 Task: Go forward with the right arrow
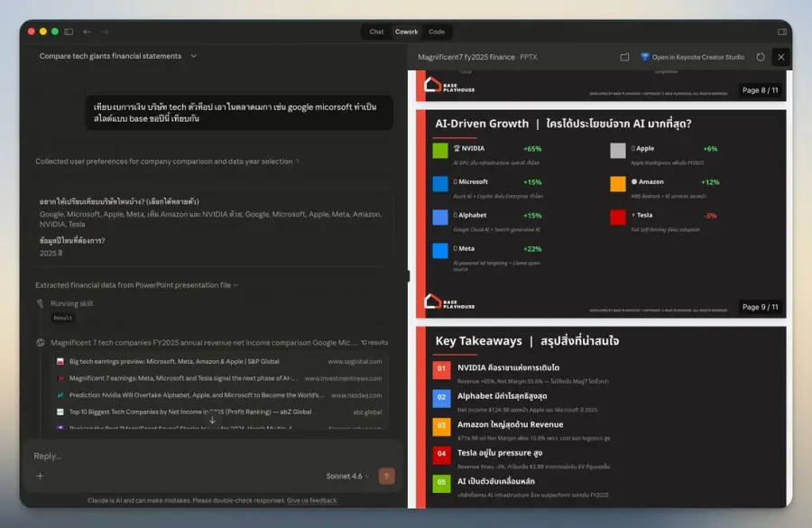[x=105, y=32]
